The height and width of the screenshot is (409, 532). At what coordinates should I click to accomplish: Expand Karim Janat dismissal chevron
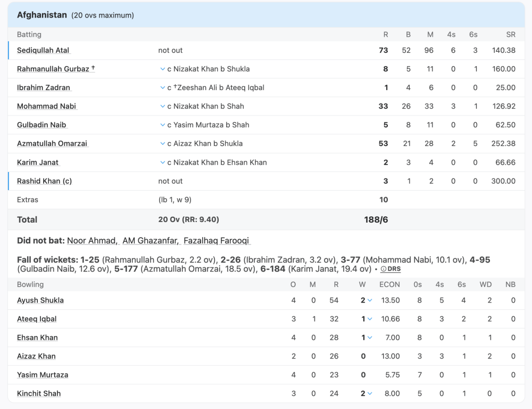(x=163, y=162)
